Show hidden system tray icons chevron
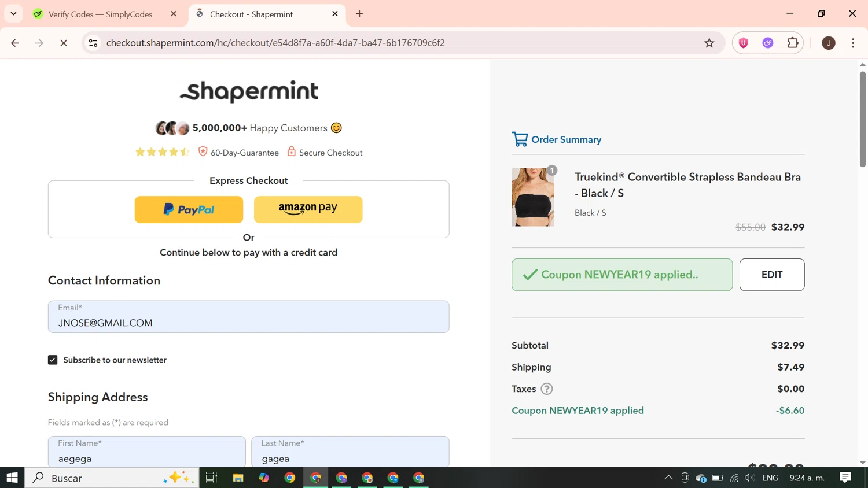The image size is (868, 488). 668,478
